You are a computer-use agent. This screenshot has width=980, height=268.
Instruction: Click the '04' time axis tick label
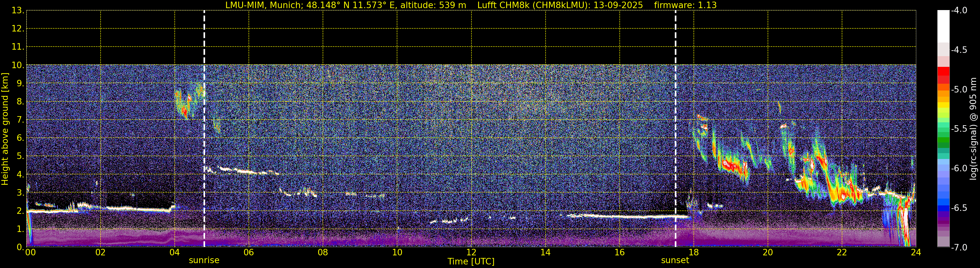tap(175, 252)
